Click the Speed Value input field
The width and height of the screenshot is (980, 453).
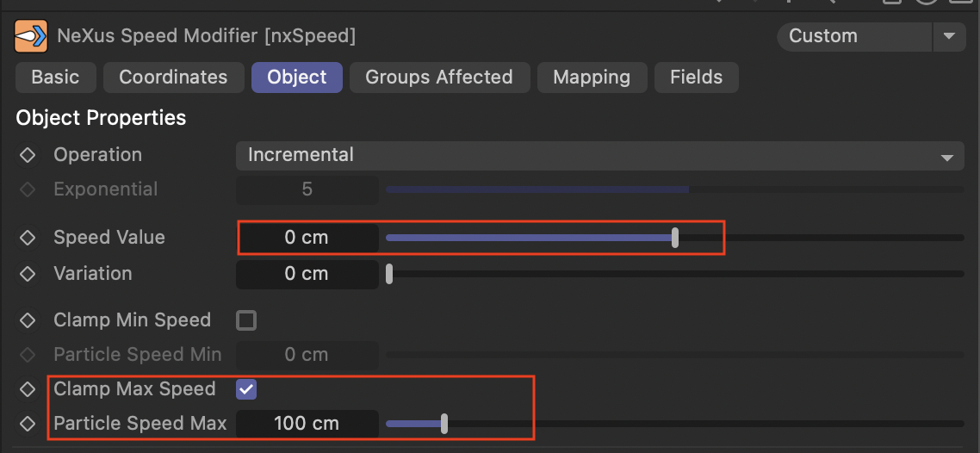click(x=307, y=238)
